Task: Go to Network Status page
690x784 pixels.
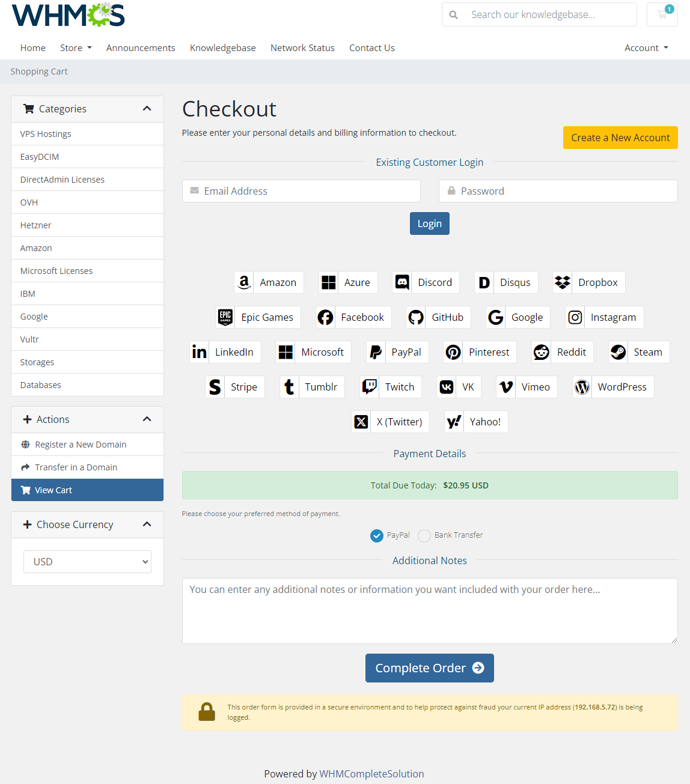Action: click(x=302, y=47)
